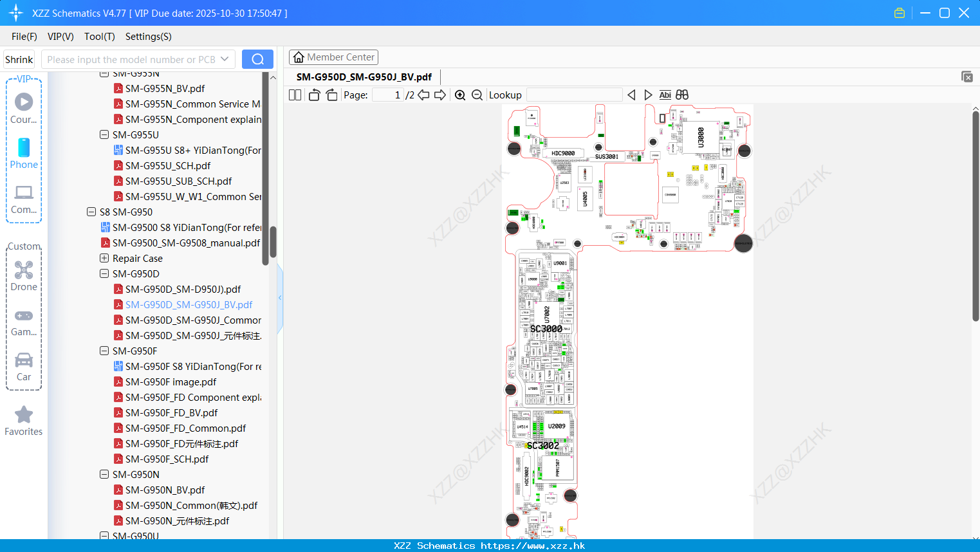980x552 pixels.
Task: Rotate the page counterclockwise
Action: tap(314, 95)
